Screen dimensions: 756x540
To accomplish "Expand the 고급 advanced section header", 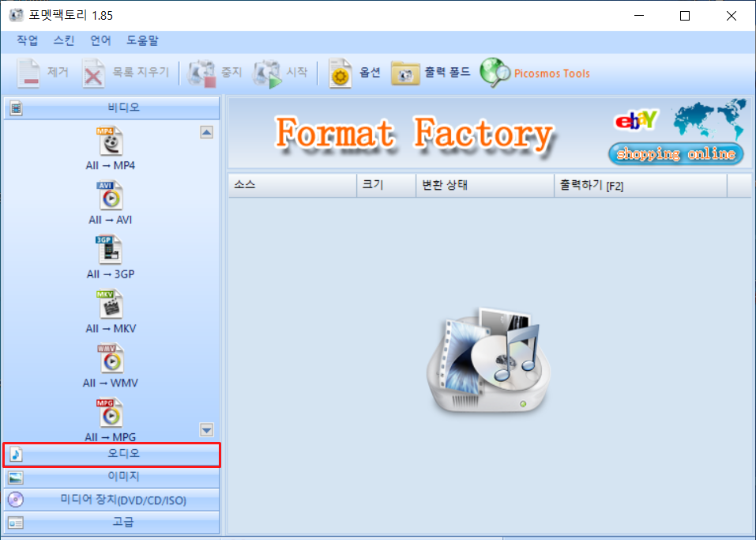I will [112, 523].
